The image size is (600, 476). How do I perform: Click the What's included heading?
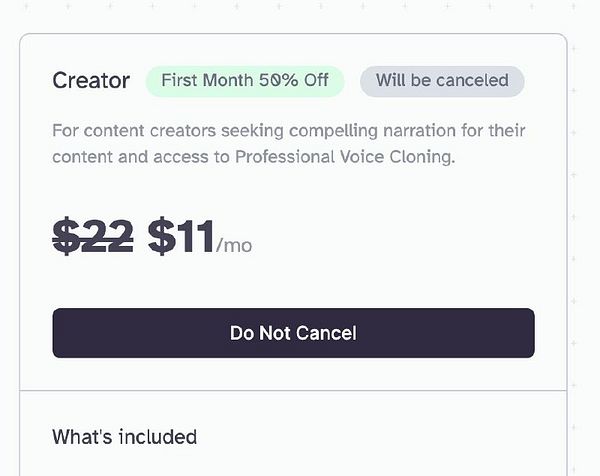pos(124,437)
